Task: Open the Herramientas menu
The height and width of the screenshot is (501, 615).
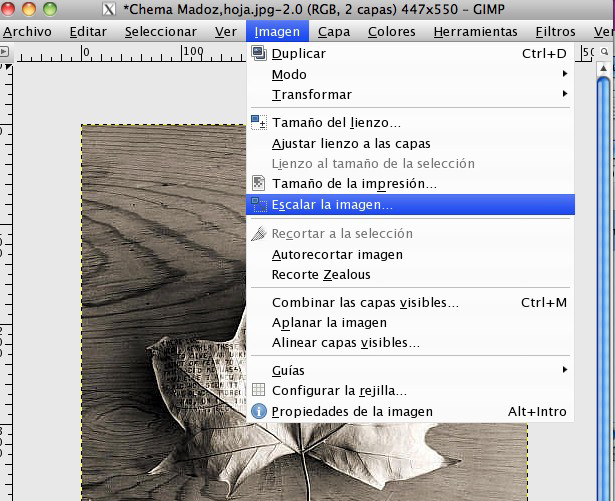Action: [475, 31]
